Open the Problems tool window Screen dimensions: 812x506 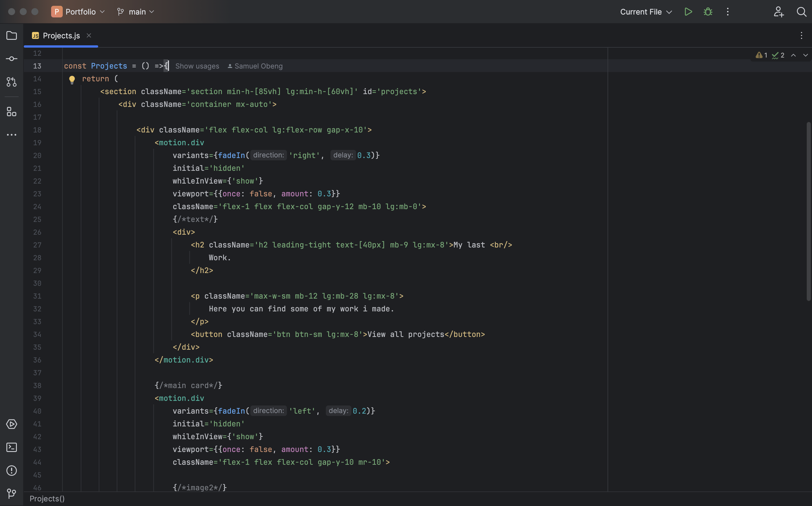(x=11, y=470)
